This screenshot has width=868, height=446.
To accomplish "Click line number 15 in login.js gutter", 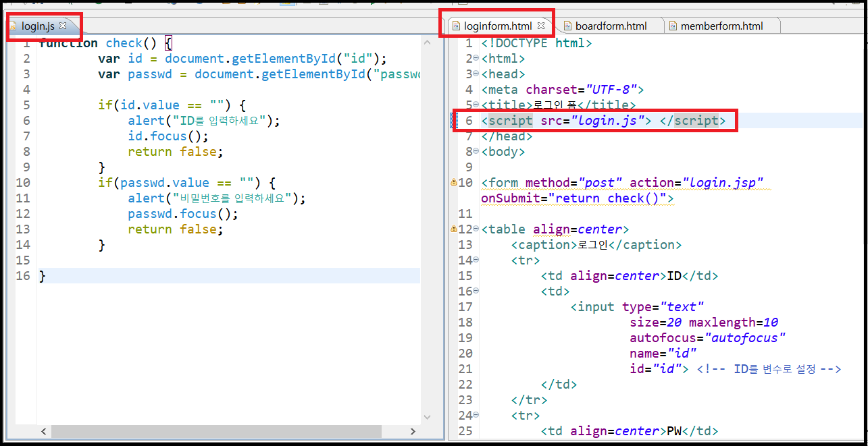I will tap(22, 260).
